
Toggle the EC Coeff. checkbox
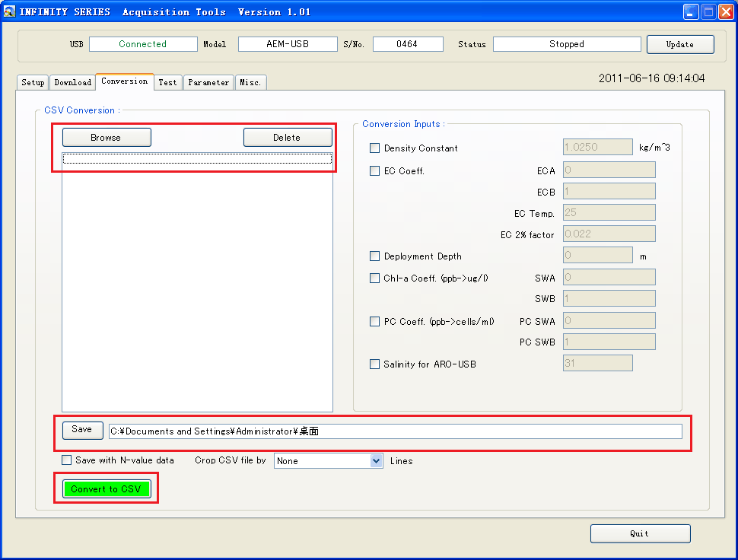coord(374,171)
